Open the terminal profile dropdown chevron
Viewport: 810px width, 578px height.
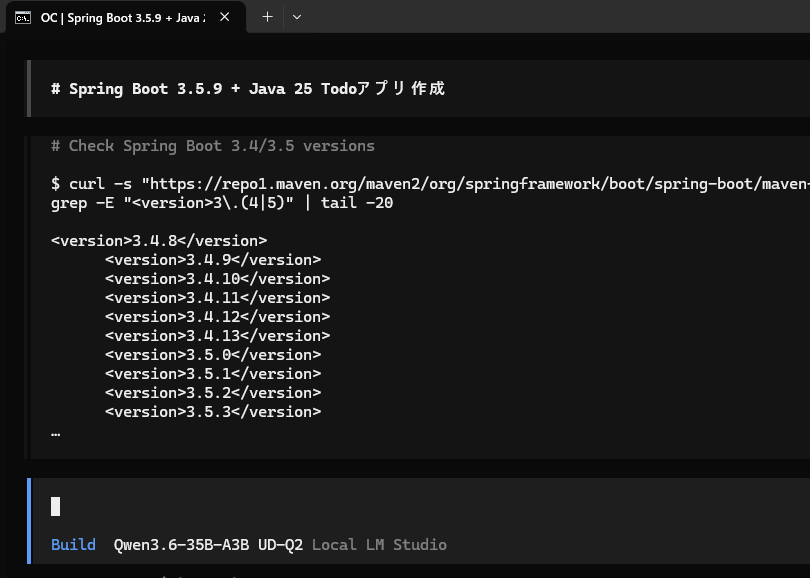point(297,17)
